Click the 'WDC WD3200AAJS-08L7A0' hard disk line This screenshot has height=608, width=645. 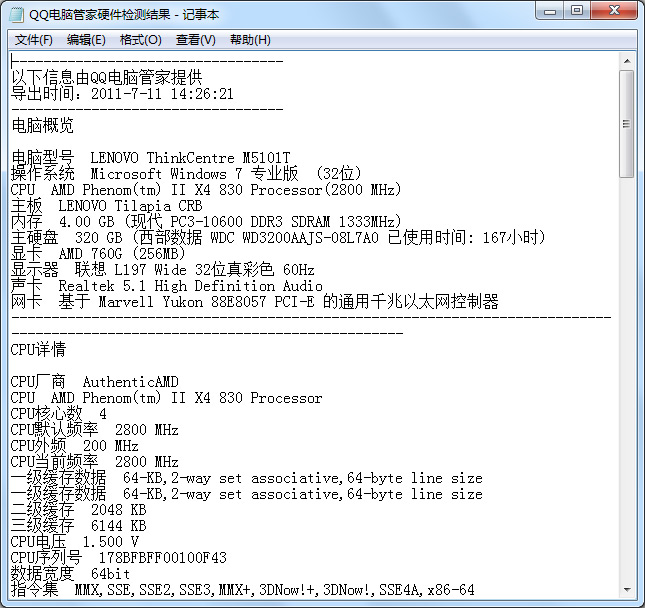[278, 237]
